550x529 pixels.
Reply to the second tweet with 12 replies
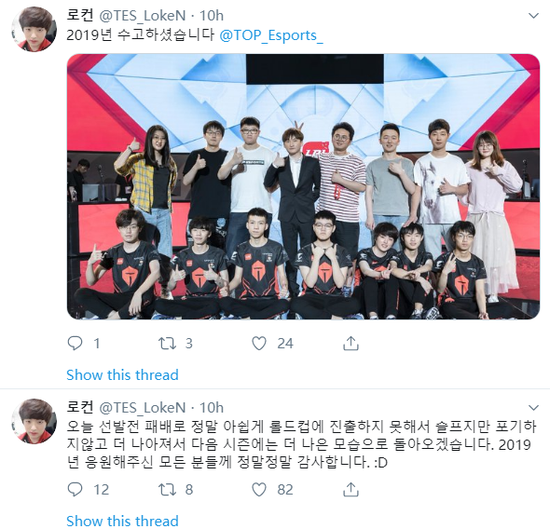pos(75,489)
